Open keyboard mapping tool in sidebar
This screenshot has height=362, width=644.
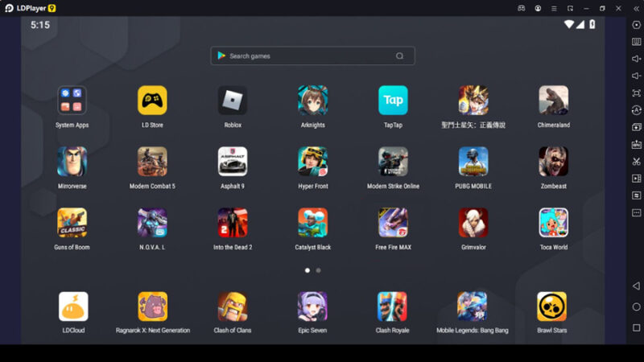tap(636, 42)
